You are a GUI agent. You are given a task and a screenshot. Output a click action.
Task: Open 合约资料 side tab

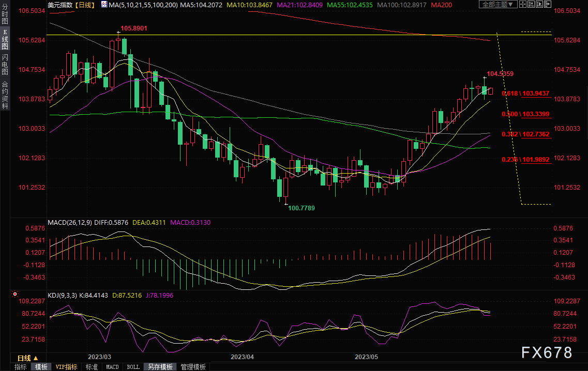[x=5, y=95]
